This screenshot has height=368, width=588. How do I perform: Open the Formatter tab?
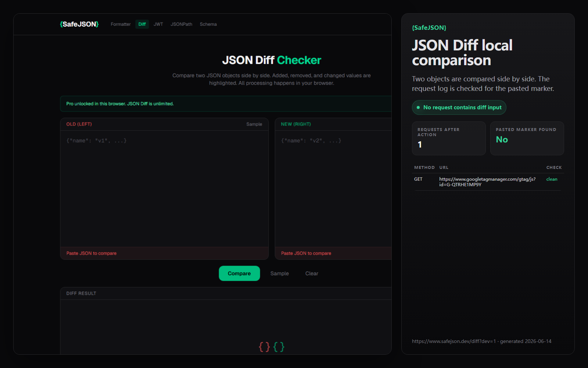tap(121, 24)
